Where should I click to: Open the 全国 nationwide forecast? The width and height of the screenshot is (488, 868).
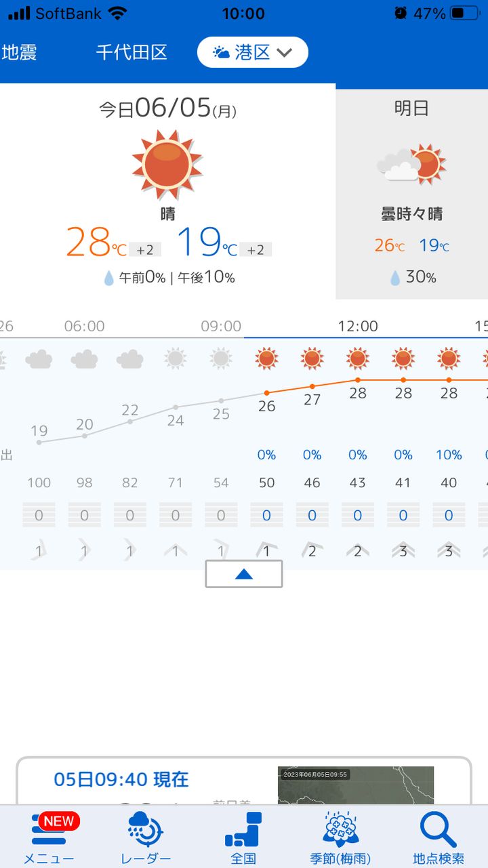[242, 835]
